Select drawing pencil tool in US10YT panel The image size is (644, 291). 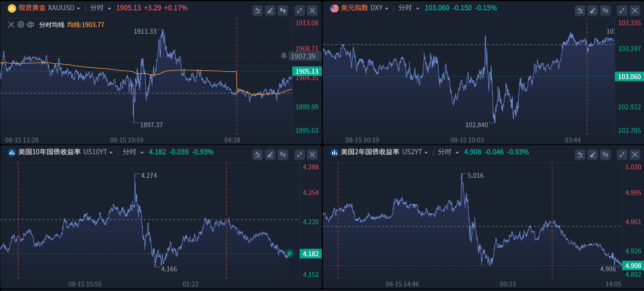[270, 155]
